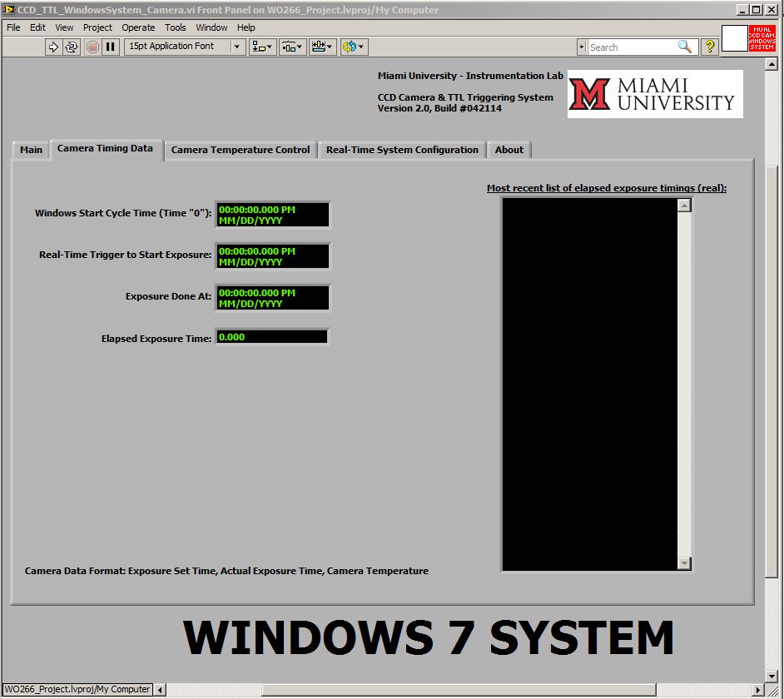
Task: Click the "Most recent list of elapsed exposure timings" heading
Action: click(x=607, y=188)
